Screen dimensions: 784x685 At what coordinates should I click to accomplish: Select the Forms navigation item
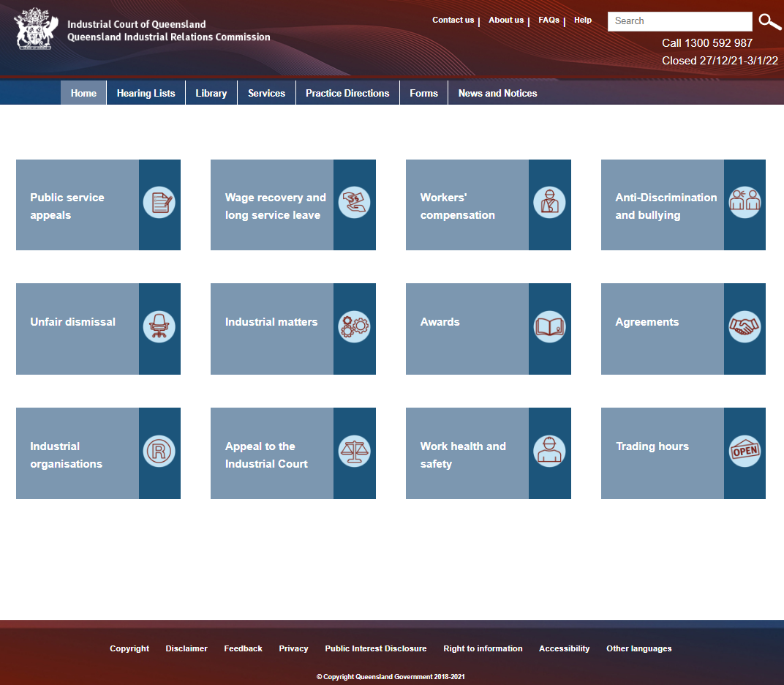[423, 93]
